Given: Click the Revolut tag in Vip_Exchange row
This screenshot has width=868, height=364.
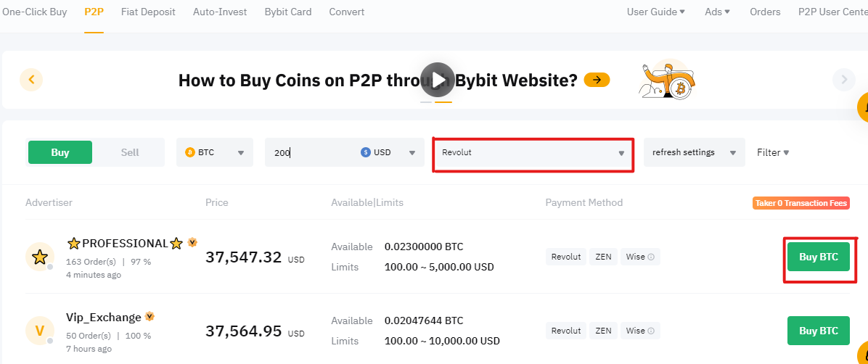Looking at the screenshot, I should (x=566, y=331).
